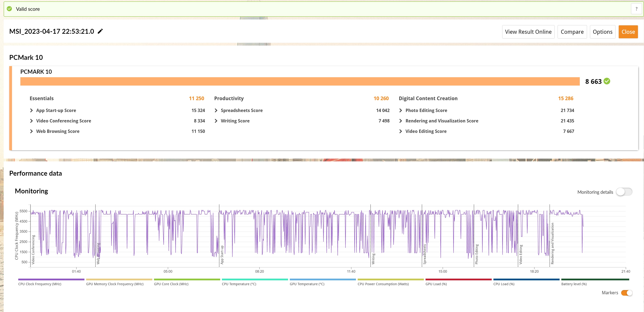Image resolution: width=644 pixels, height=312 pixels.
Task: Click the Photo Editing Score chevron
Action: tap(401, 110)
